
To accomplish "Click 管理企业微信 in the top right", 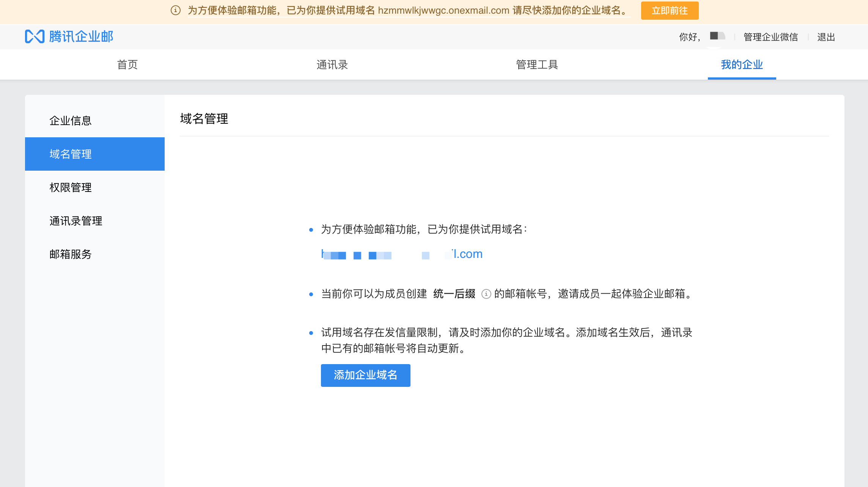I will point(770,37).
